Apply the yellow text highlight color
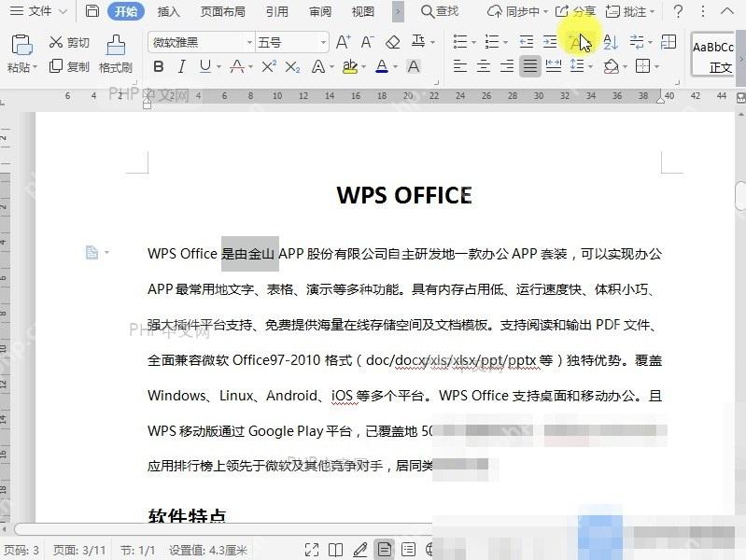The image size is (746, 560). pos(350,66)
